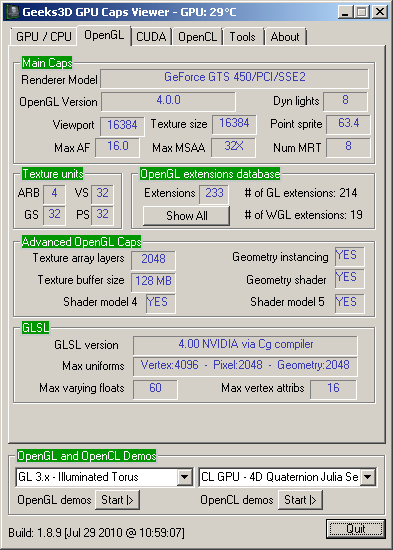Click the ARB texture units value 4

click(54, 194)
